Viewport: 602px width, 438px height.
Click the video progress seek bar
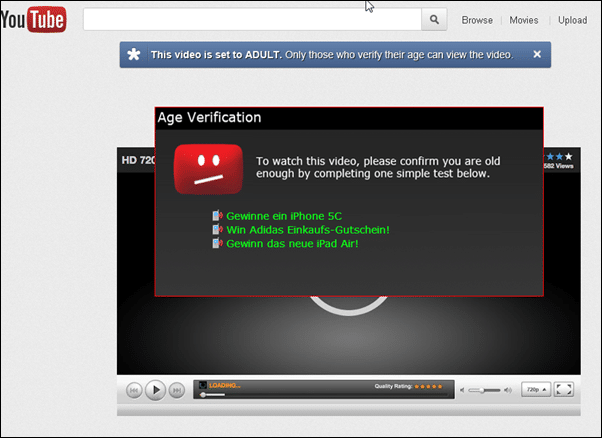[x=324, y=395]
